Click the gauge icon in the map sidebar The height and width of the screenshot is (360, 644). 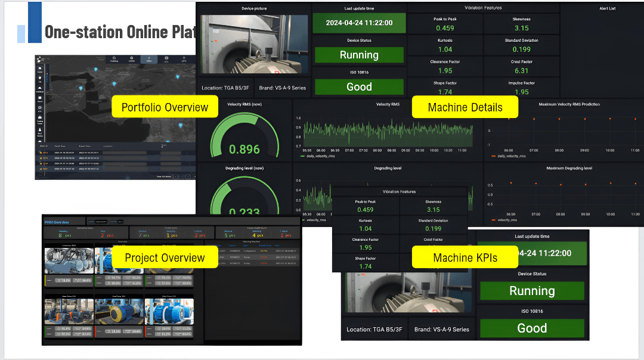coord(39,108)
